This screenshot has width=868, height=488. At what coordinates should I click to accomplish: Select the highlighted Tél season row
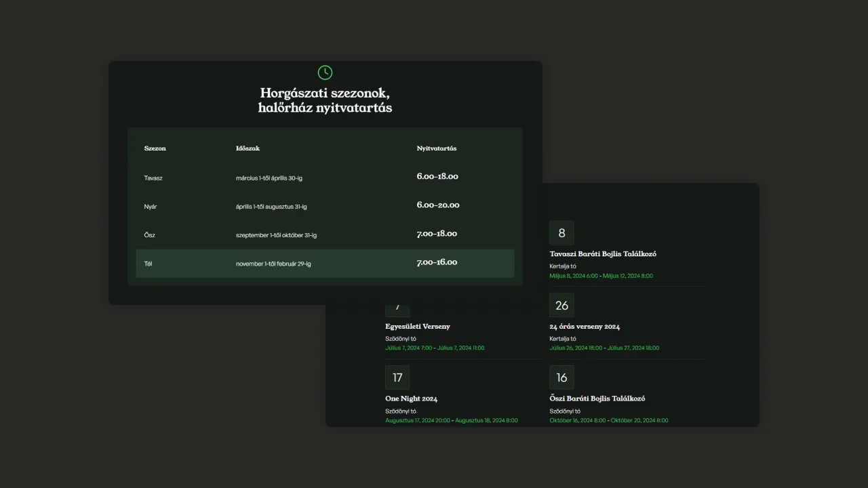pyautogui.click(x=325, y=264)
